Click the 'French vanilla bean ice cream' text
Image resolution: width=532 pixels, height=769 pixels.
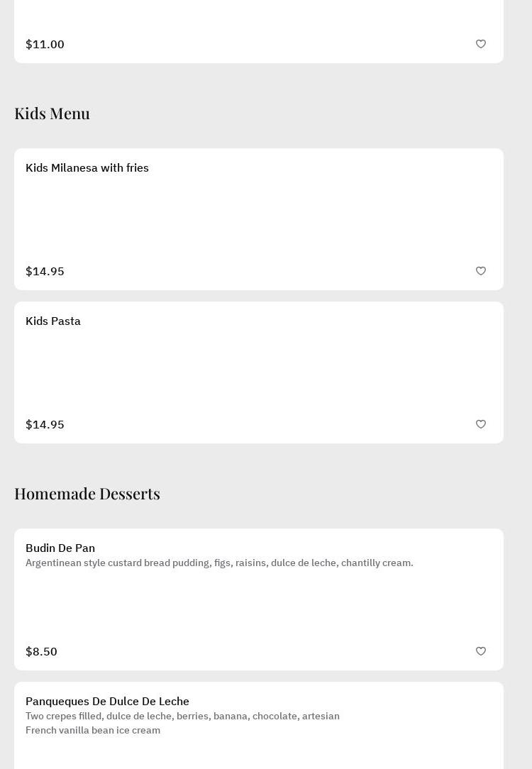[x=93, y=731]
